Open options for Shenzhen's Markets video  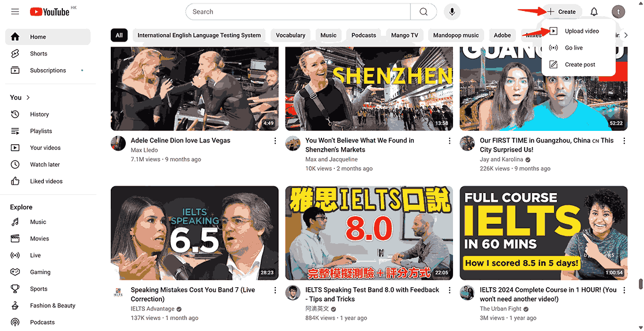coord(450,141)
